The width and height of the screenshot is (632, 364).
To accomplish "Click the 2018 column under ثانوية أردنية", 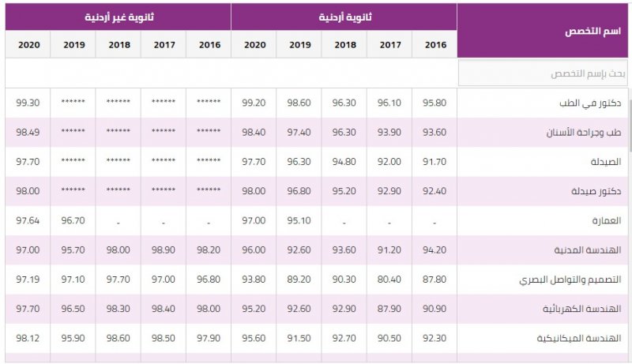I will pos(344,45).
